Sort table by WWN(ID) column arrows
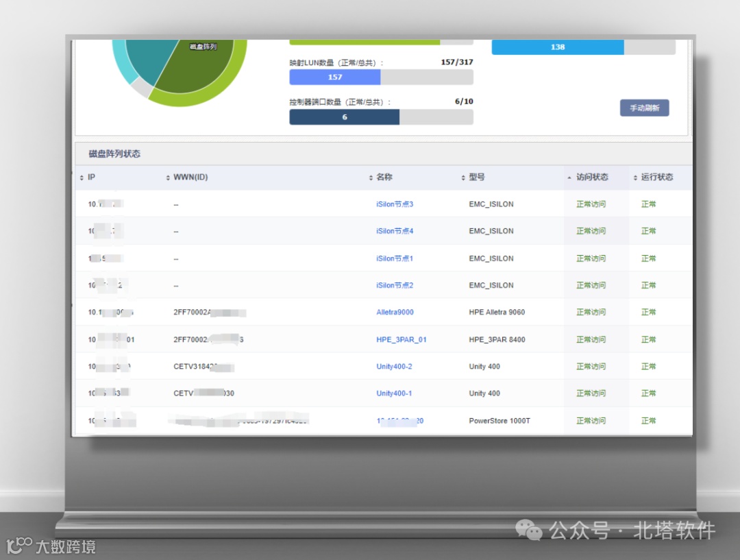Viewport: 740px width, 560px height. click(x=168, y=178)
